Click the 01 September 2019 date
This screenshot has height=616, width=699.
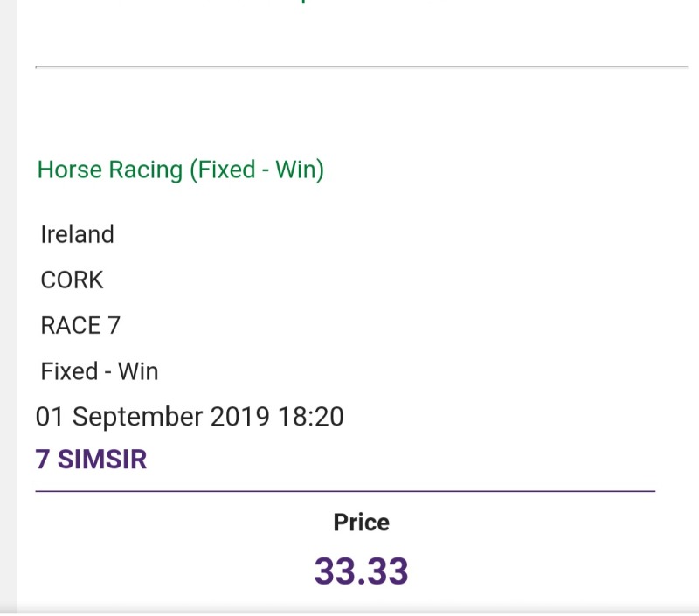click(152, 417)
